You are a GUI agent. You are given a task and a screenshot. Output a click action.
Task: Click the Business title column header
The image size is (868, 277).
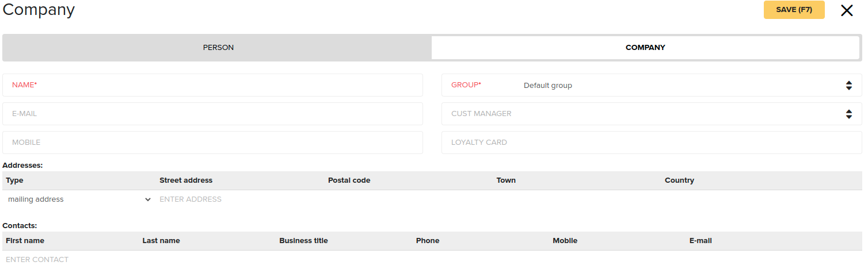[x=303, y=241]
